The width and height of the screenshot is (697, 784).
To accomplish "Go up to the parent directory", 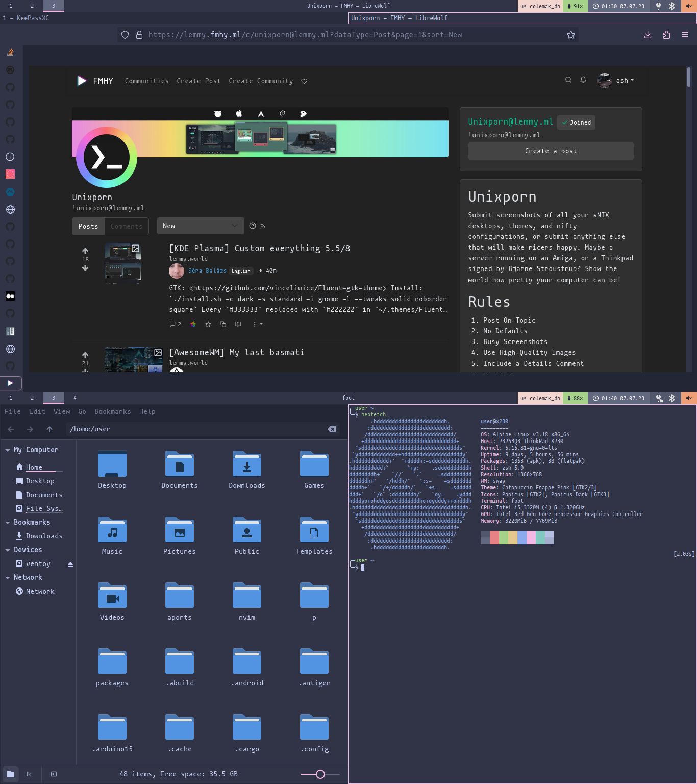I will [x=49, y=429].
